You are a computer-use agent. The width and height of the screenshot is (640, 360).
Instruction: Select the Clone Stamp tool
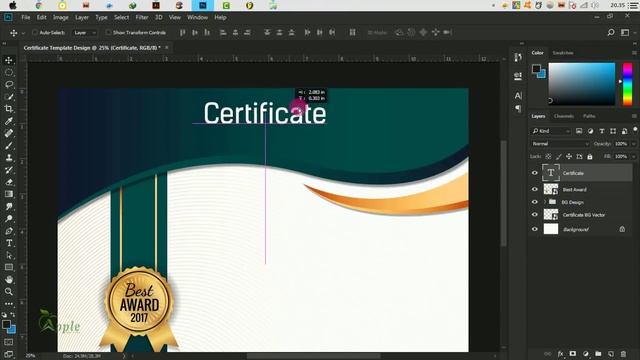click(9, 158)
